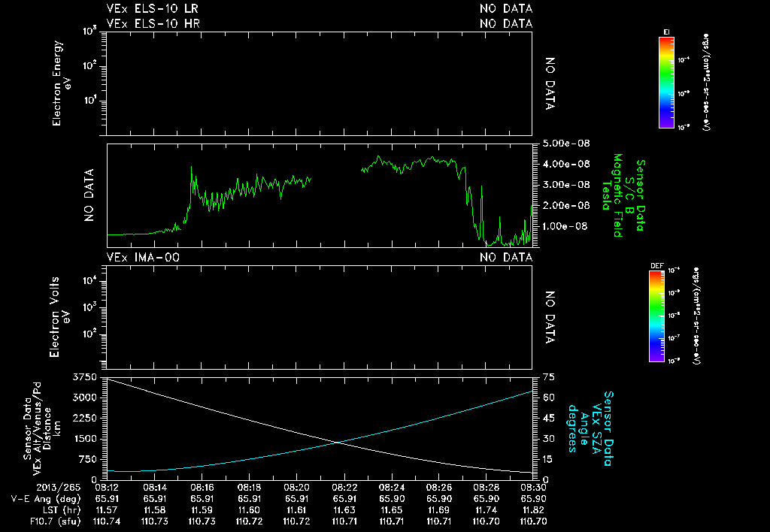Screen dimensions: 770x532
Task: Click the 08:12 time tick label
Action: click(x=107, y=488)
